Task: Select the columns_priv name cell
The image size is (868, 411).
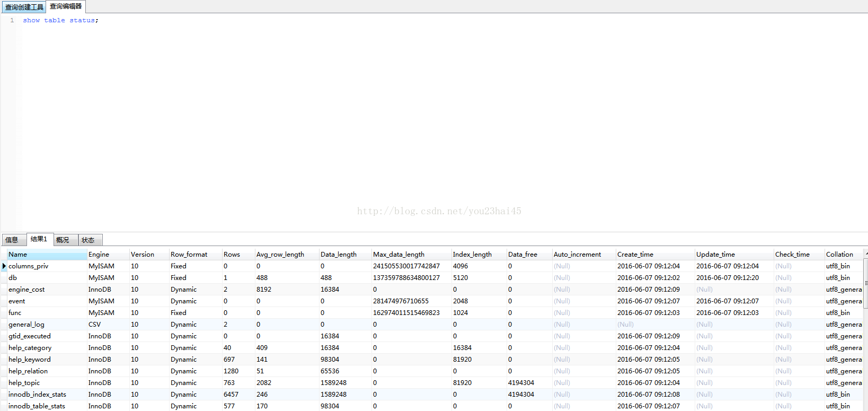Action: point(47,266)
